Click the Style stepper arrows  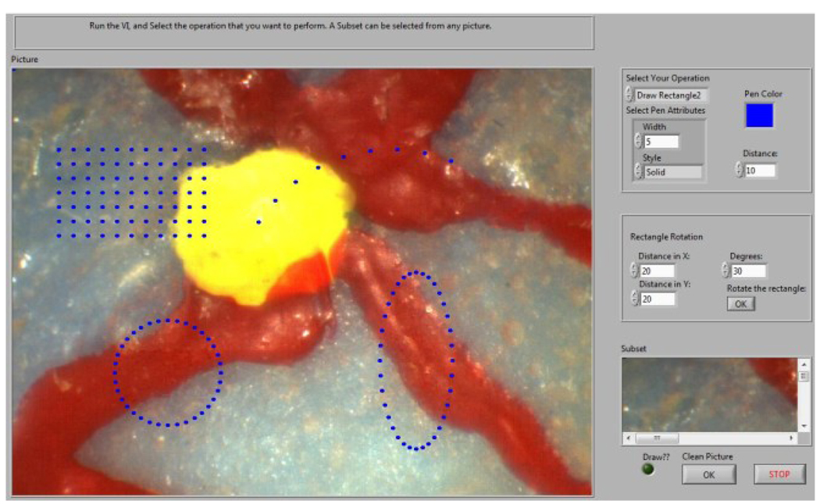(x=638, y=172)
